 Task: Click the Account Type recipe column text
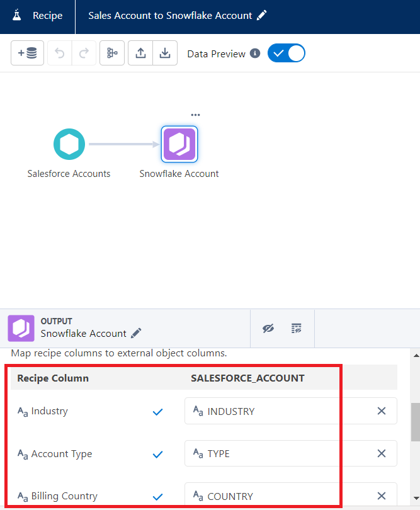[x=62, y=454]
